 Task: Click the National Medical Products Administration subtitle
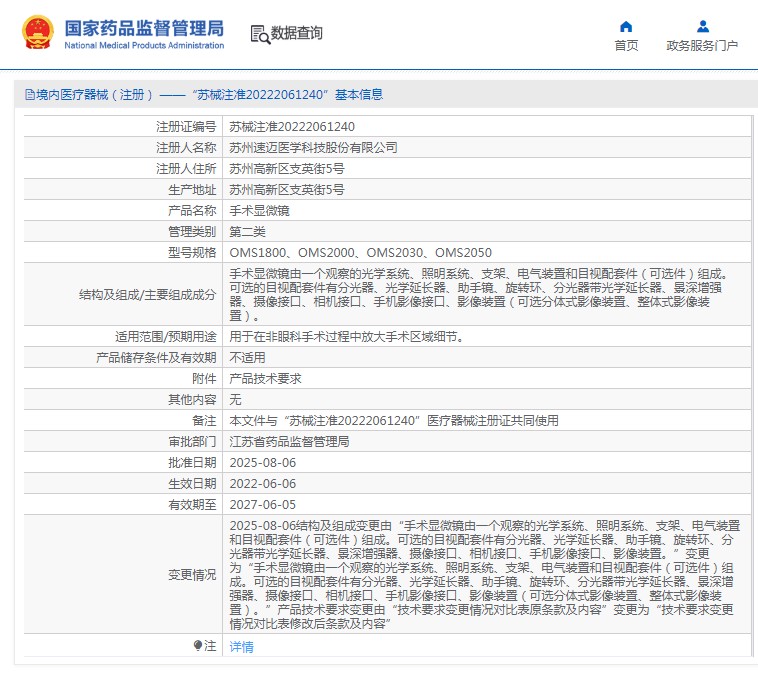coord(144,45)
